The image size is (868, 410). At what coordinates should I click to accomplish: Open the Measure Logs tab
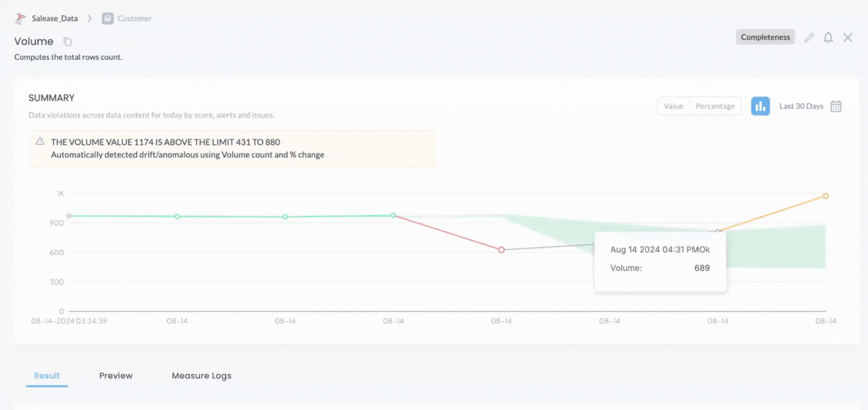click(x=201, y=376)
